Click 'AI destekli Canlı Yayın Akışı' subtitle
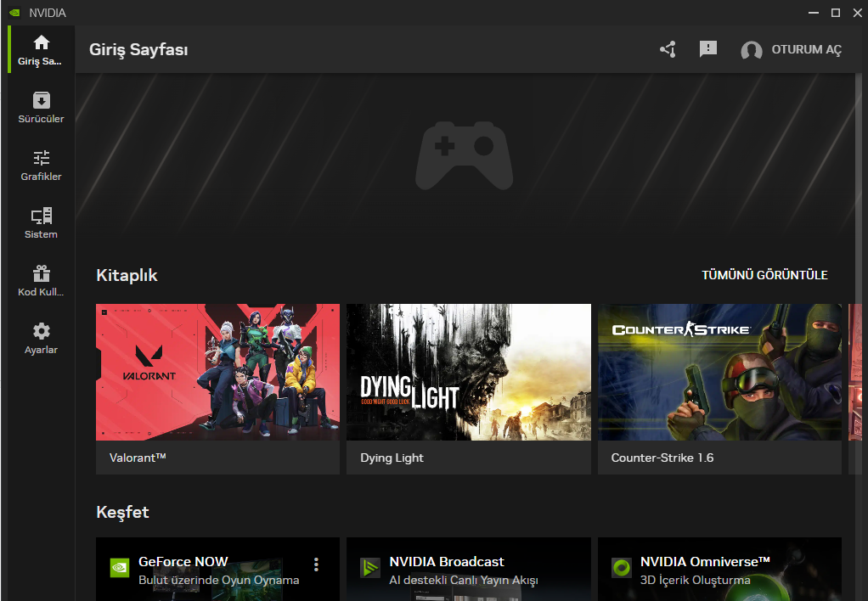868x601 pixels. coord(464,580)
